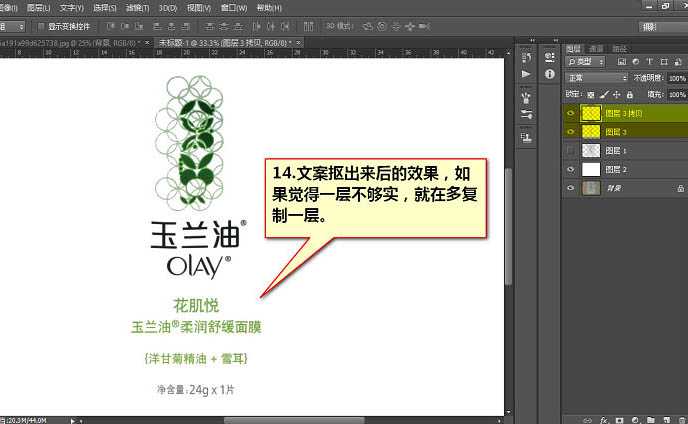Create a new layer icon

[x=666, y=420]
